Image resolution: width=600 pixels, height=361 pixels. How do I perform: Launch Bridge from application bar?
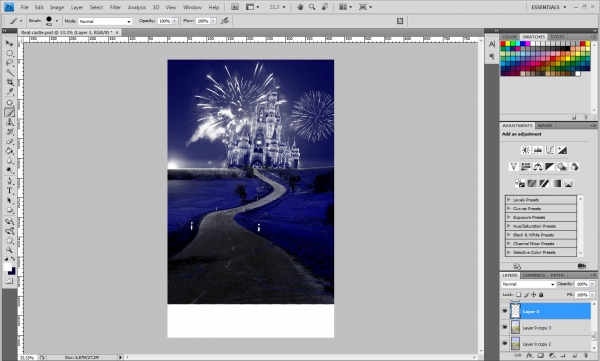[x=235, y=7]
